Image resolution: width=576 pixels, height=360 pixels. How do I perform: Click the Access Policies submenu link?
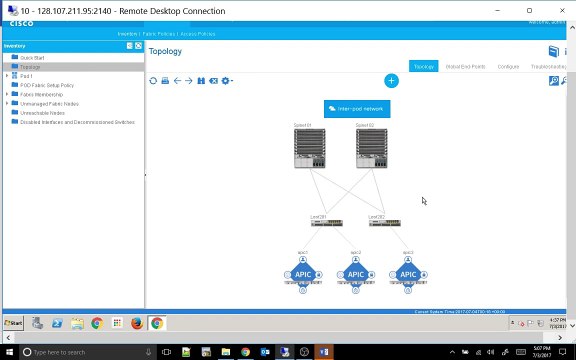tap(198, 34)
